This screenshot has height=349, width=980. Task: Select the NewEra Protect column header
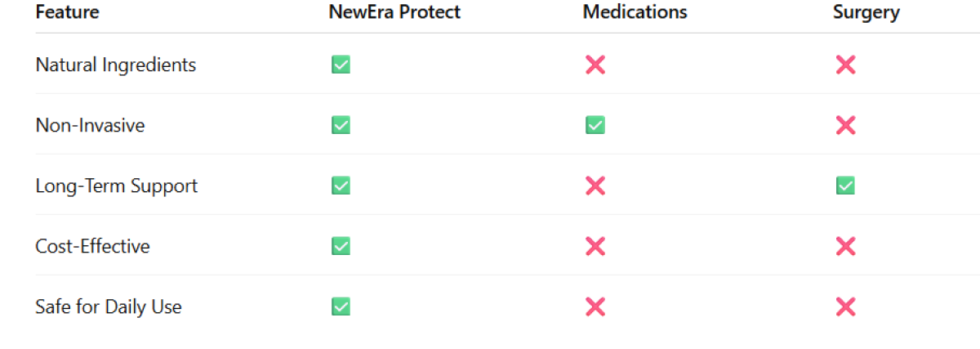(x=394, y=12)
